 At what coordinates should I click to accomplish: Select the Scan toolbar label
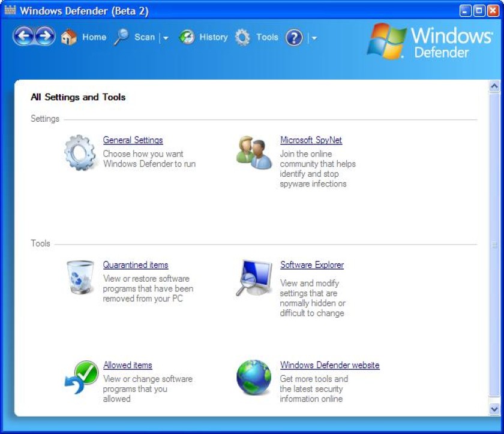(x=145, y=37)
